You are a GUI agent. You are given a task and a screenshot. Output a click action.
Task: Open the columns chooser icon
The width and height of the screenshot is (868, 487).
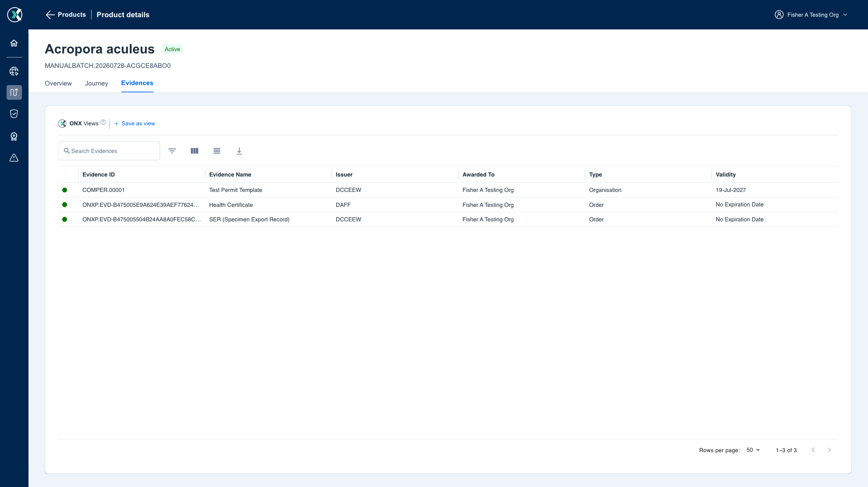pos(195,151)
